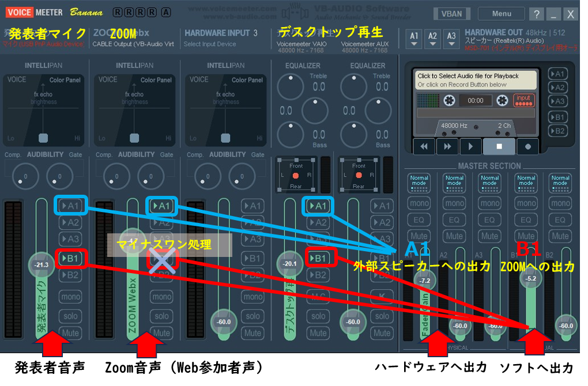Click the Voicemeeter VAIO Treble knob
Viewport: 588px width, 386px height.
(290, 86)
